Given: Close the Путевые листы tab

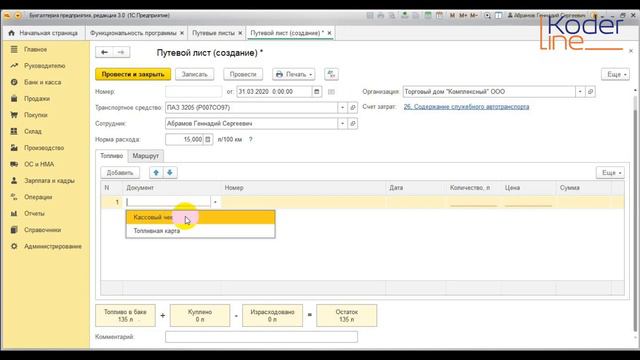Looking at the screenshot, I should (240, 33).
